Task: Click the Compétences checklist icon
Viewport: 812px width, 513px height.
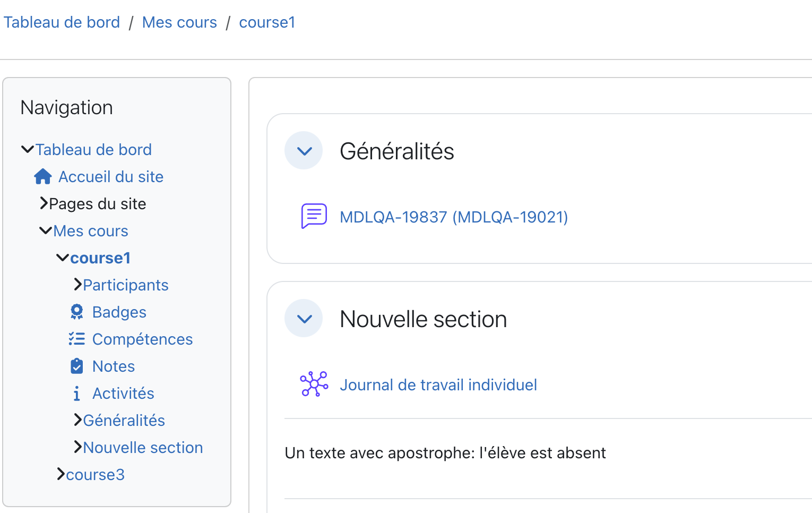Action: click(77, 339)
